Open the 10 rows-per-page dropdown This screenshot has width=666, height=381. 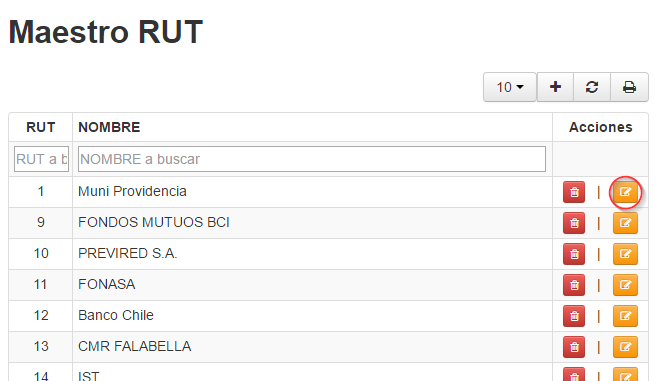tap(510, 87)
